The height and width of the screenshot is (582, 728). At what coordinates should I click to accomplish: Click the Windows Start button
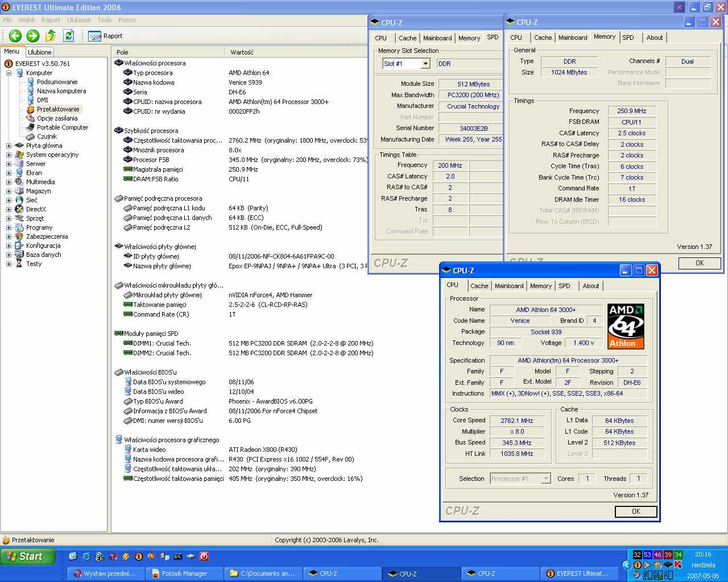28,556
